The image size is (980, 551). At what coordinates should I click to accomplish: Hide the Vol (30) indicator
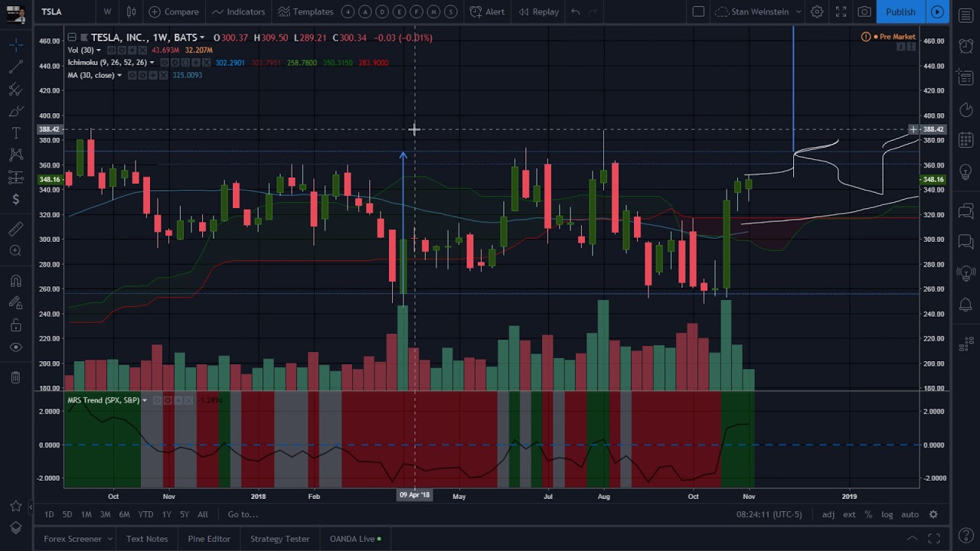click(x=111, y=50)
